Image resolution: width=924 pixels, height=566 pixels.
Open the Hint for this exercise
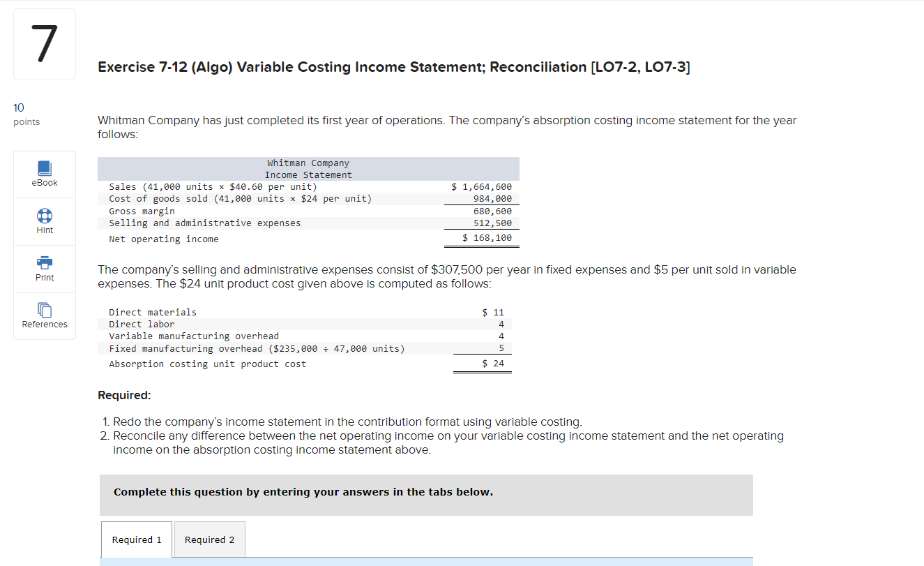click(x=44, y=221)
